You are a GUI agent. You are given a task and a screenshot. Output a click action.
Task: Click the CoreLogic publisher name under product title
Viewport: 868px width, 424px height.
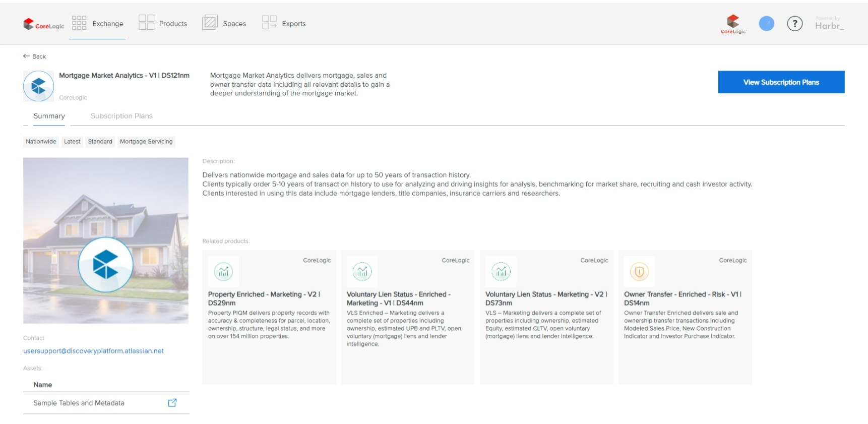tap(73, 98)
